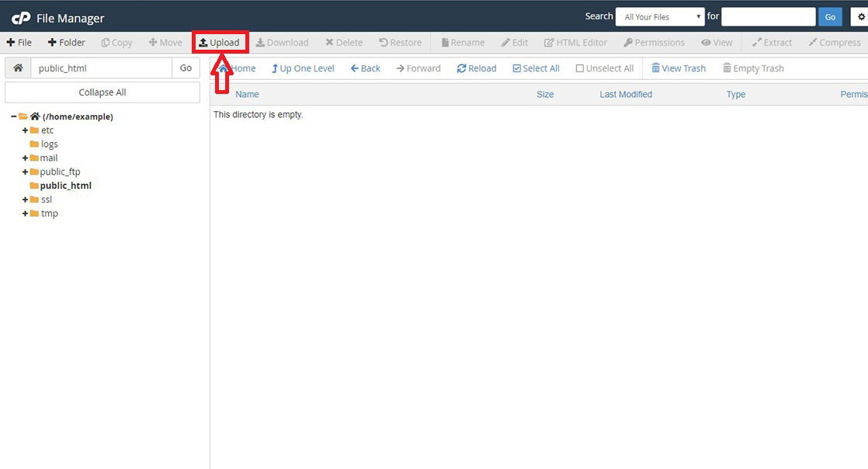Click the Collapse All button
Screen dimensions: 868x469
pos(102,92)
